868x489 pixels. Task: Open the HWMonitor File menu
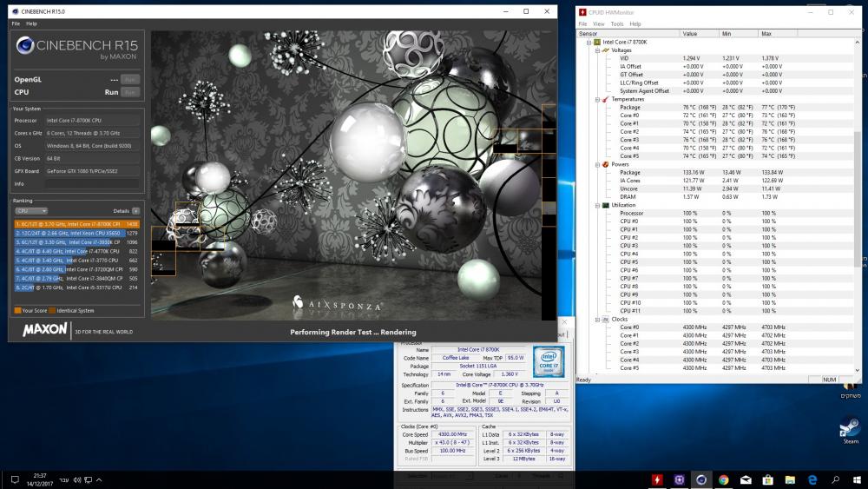pyautogui.click(x=583, y=23)
